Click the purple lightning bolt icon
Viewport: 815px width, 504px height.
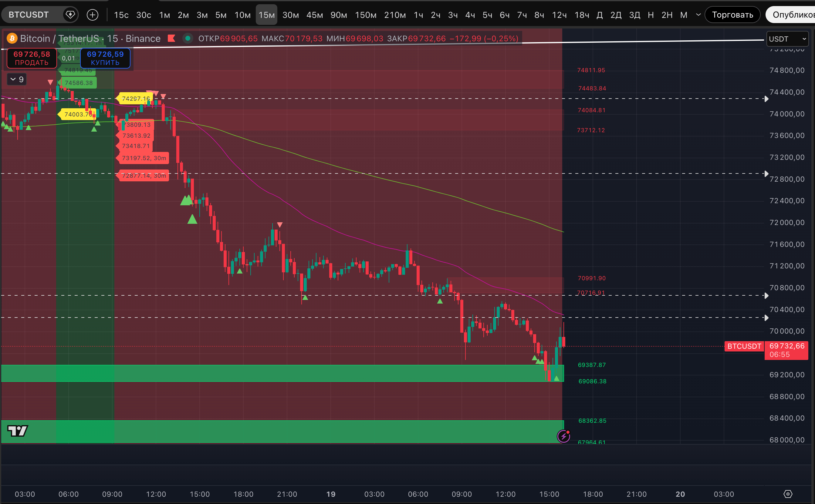pyautogui.click(x=563, y=436)
